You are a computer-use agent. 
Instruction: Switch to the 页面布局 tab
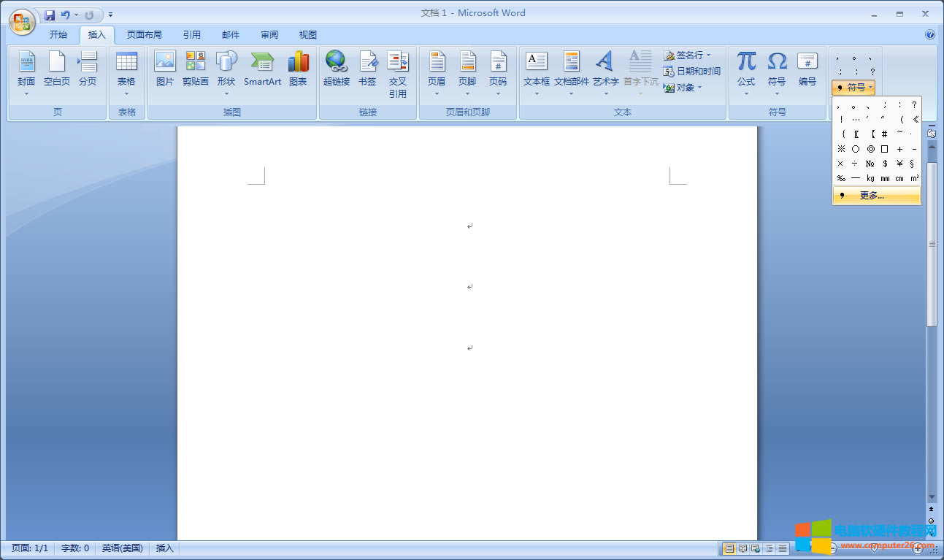point(144,34)
